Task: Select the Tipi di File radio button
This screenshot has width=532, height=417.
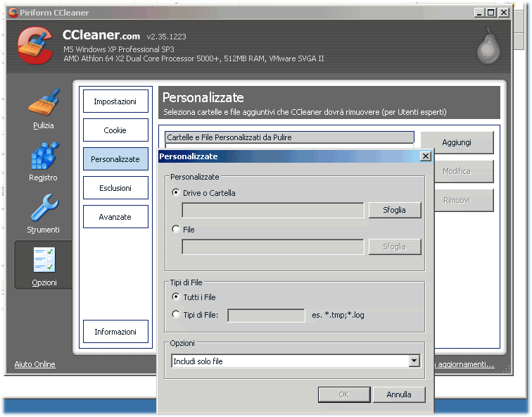Action: pyautogui.click(x=176, y=314)
